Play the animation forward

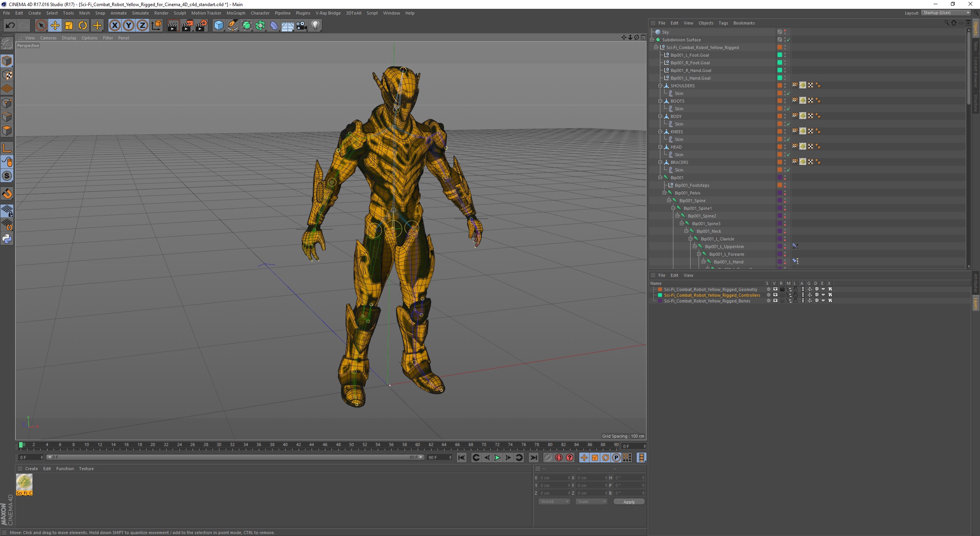[x=497, y=458]
